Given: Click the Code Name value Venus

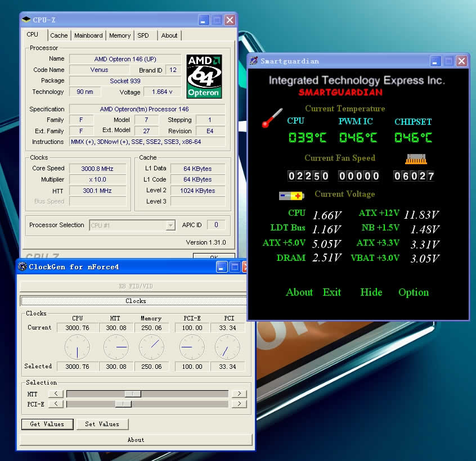Looking at the screenshot, I should pos(99,70).
